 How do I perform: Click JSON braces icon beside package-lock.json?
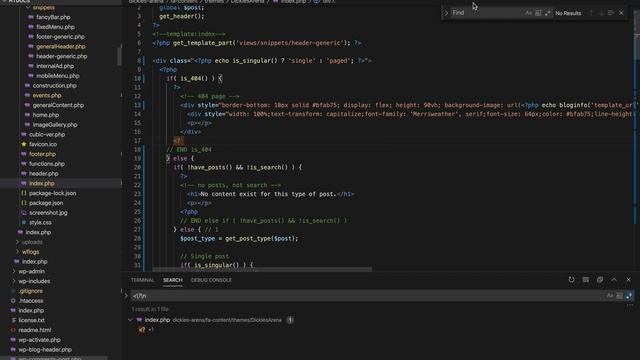[x=24, y=193]
